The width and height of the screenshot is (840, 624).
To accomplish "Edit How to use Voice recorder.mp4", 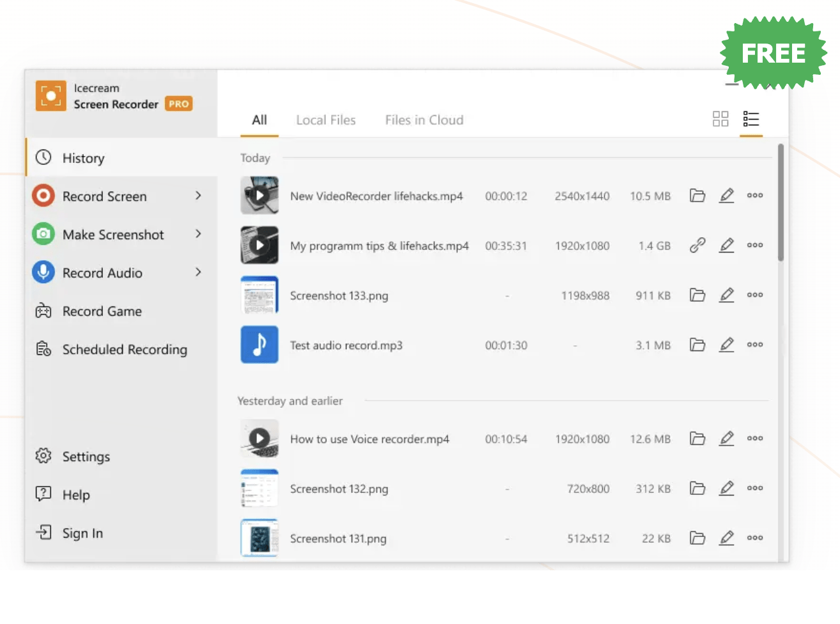I will point(727,439).
